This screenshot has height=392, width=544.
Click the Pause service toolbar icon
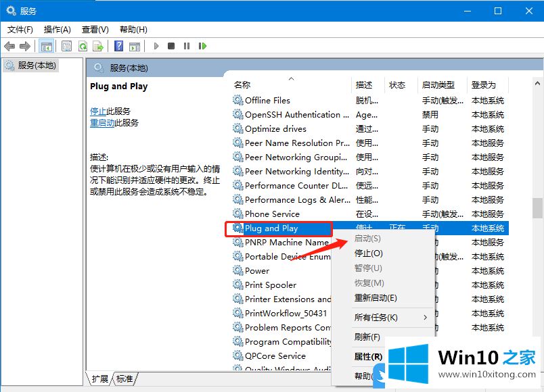coord(187,46)
